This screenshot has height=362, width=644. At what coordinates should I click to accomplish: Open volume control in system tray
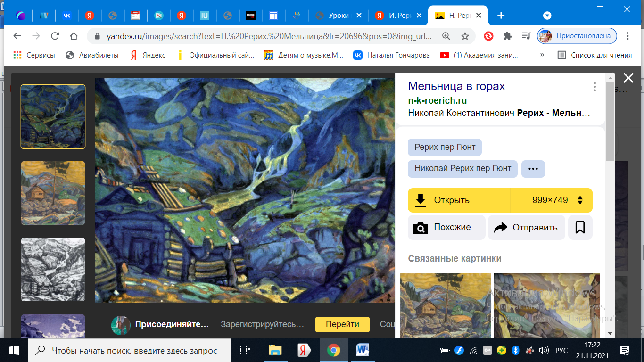tap(544, 350)
